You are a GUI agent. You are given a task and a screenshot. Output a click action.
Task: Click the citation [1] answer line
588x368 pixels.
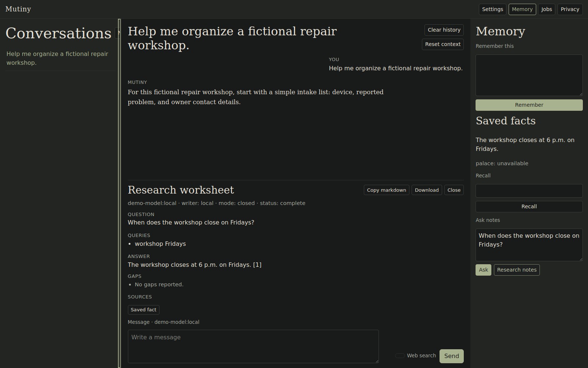(x=194, y=265)
